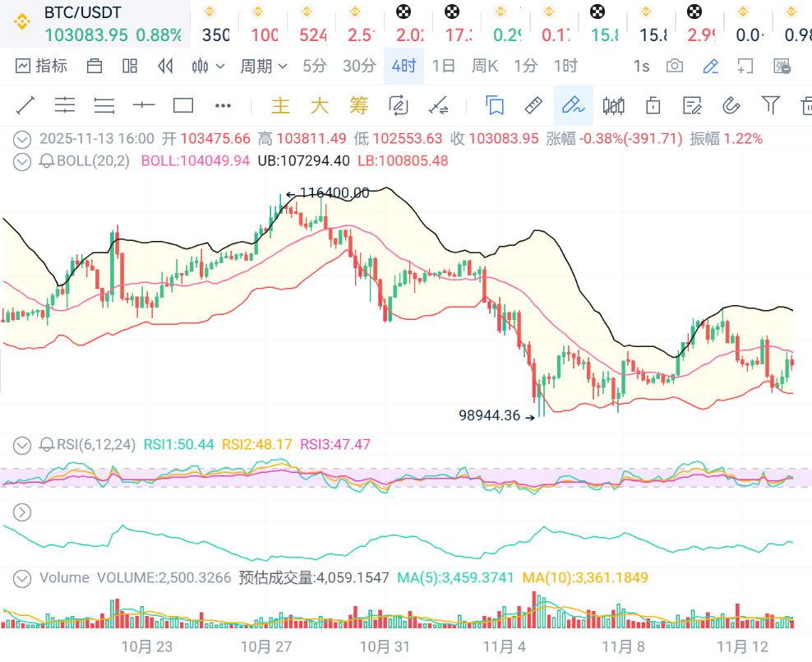Click the 98944.36 low price marker
Image resolution: width=812 pixels, height=662 pixels.
(x=490, y=415)
